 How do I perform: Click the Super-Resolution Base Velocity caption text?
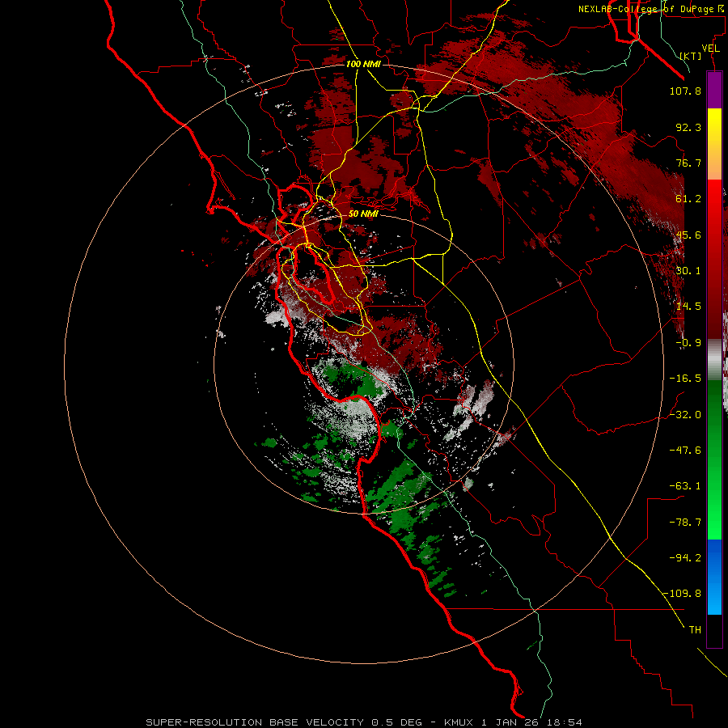pyautogui.click(x=255, y=722)
